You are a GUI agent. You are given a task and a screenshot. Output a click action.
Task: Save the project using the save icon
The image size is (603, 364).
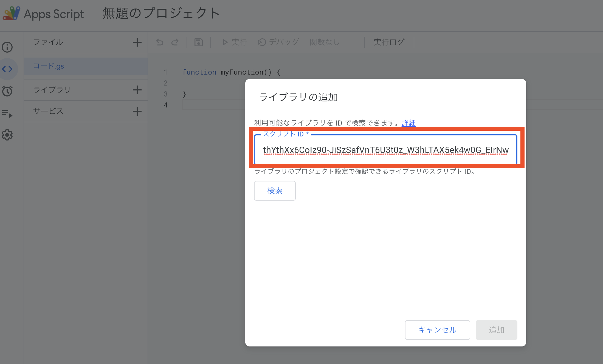(x=198, y=42)
